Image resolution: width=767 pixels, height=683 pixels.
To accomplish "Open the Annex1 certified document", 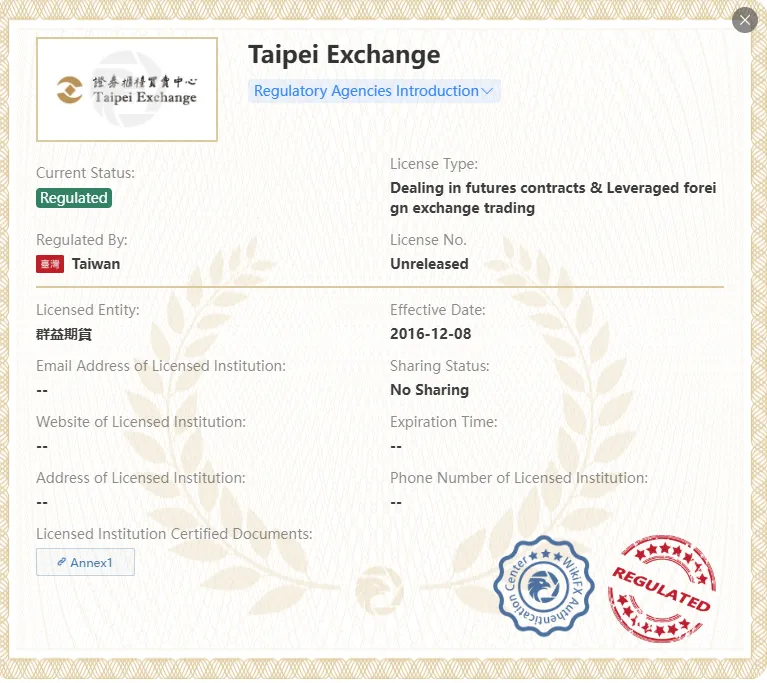I will (85, 562).
